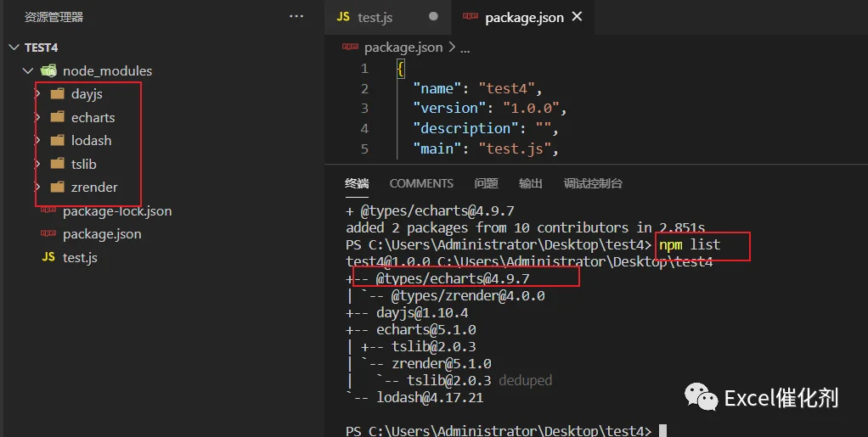
Task: Click line number 1 in the editor
Action: tap(364, 69)
